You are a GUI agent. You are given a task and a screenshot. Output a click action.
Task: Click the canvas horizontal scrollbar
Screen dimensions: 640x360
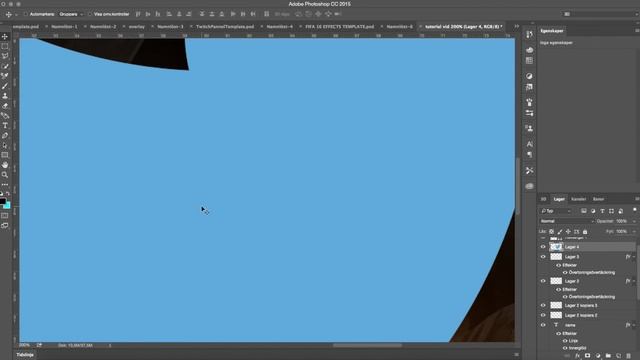click(367, 345)
